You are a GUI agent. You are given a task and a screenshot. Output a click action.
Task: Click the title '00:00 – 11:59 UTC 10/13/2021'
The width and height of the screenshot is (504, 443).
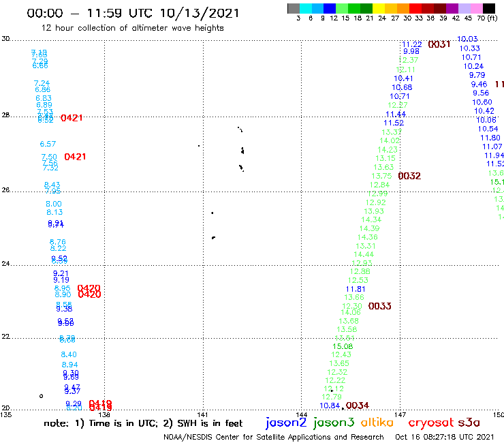(133, 13)
